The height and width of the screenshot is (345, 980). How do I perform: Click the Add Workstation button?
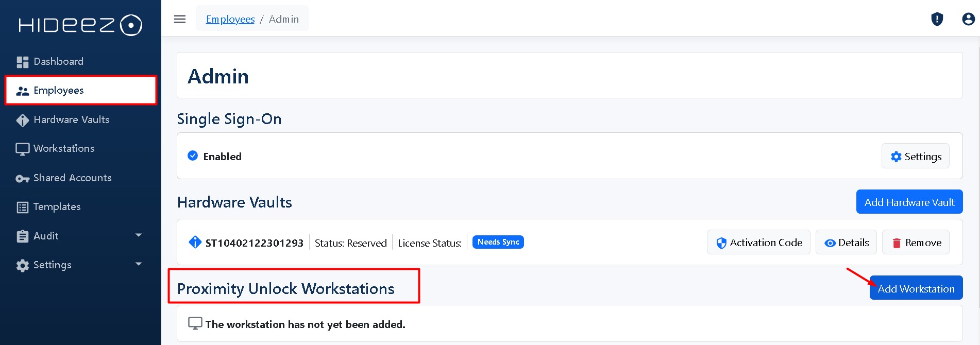tap(916, 288)
